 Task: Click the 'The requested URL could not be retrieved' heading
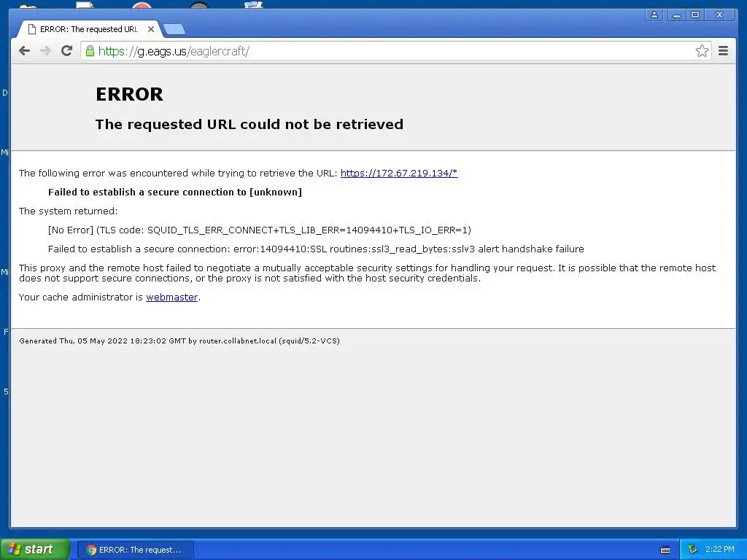[x=249, y=124]
